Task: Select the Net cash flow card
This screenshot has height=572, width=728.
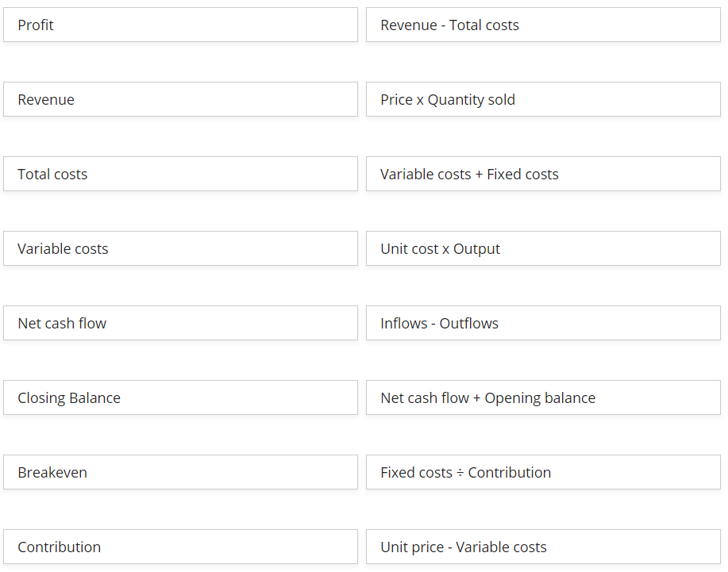Action: click(180, 324)
